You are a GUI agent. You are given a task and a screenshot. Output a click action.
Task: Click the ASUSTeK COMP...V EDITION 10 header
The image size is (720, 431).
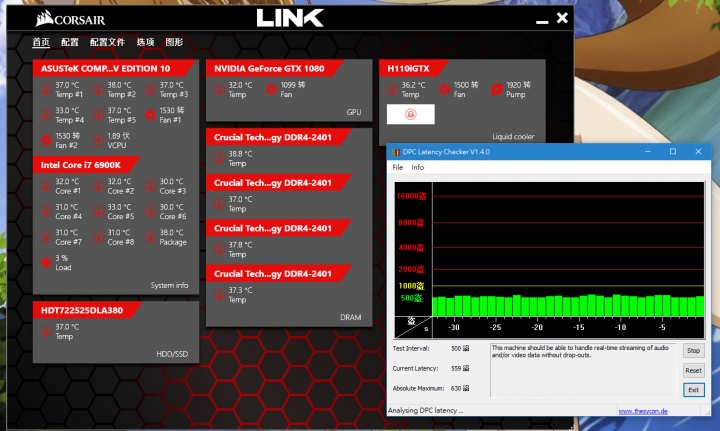click(115, 68)
